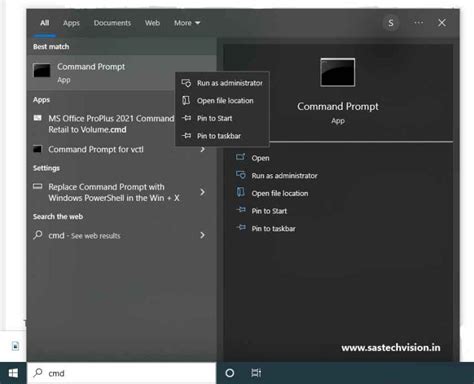474x384 pixels.
Task: Click Open file location in preview pane
Action: tap(280, 193)
